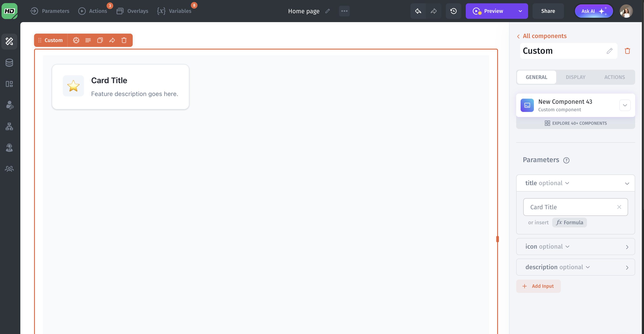
Task: Click the layout templates sidebar icon
Action: point(9,84)
